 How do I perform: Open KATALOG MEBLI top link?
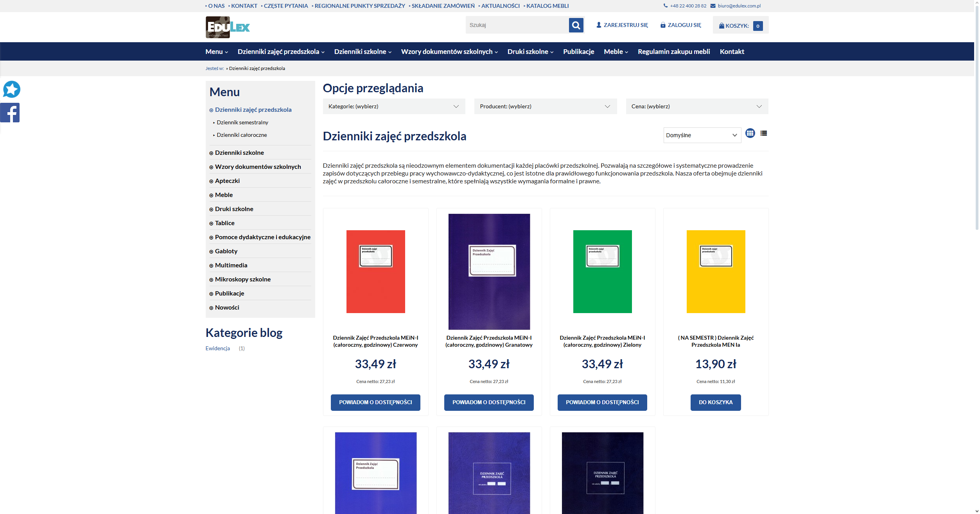[547, 6]
